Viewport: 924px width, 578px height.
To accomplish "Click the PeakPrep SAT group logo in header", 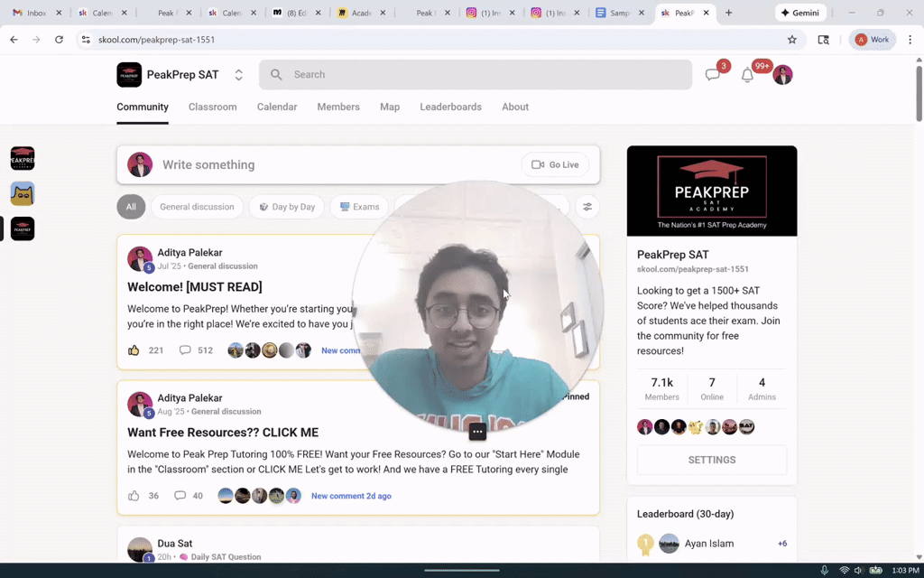I will point(129,75).
